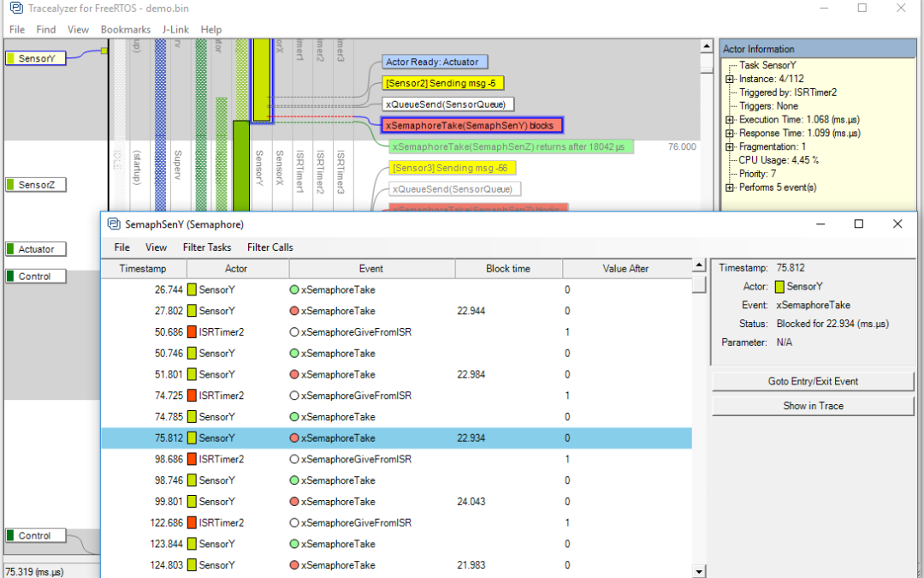Click xSemaphoreTake(SemaphSenY) blocks event label
924x578 pixels.
[472, 125]
